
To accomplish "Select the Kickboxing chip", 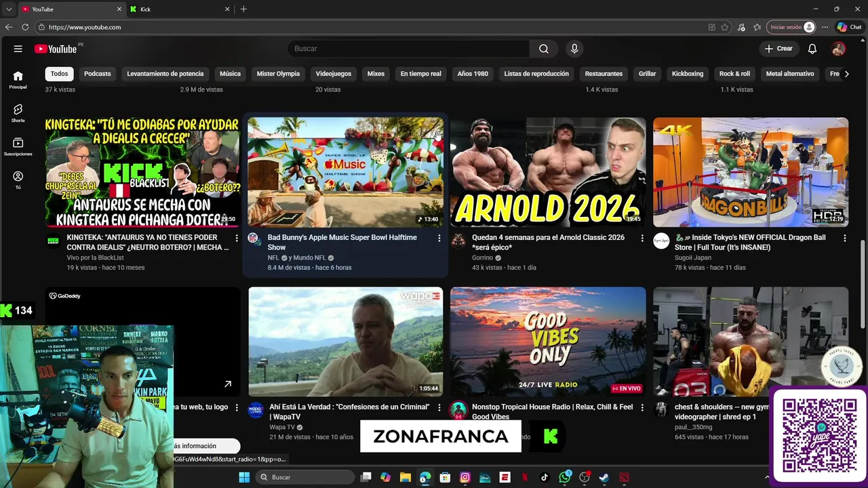I will coord(688,74).
